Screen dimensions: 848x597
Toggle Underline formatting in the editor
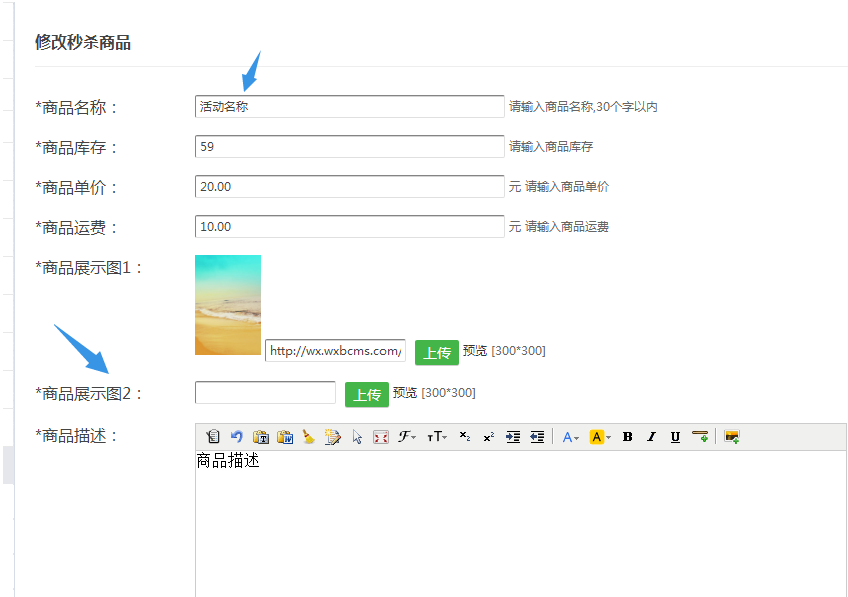pyautogui.click(x=675, y=435)
